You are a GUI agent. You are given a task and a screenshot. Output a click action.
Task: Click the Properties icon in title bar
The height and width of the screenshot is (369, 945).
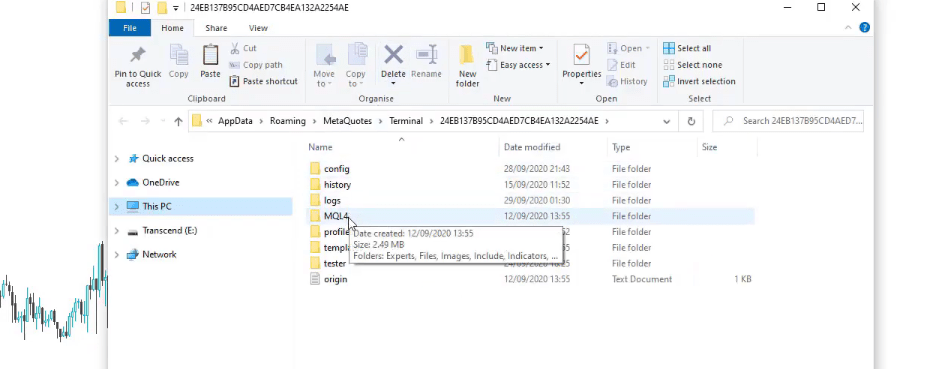(145, 8)
